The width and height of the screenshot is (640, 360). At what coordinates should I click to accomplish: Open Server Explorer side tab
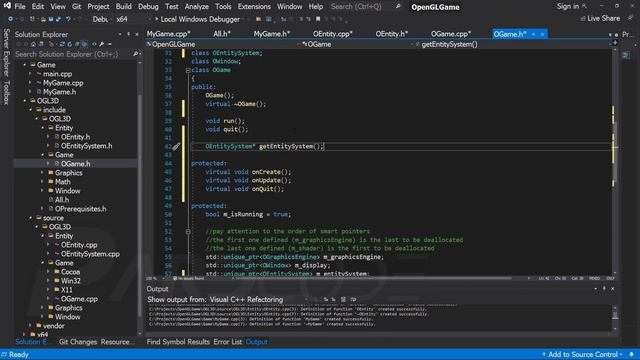6,52
